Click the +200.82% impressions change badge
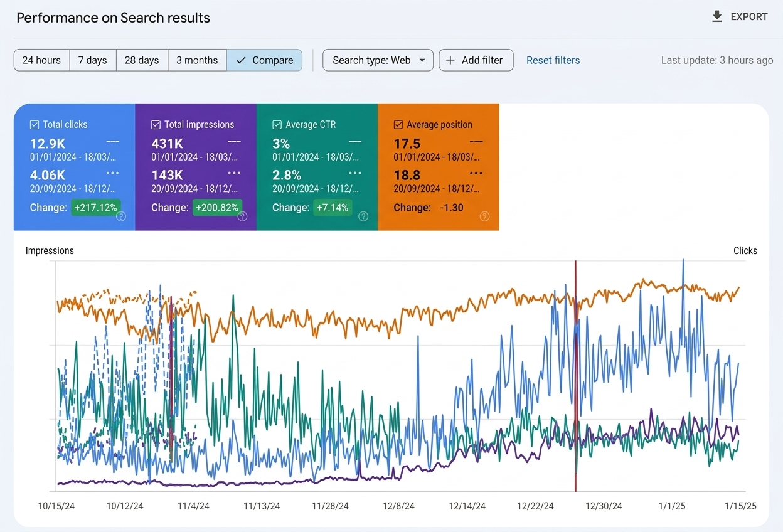783x532 pixels. pos(217,207)
